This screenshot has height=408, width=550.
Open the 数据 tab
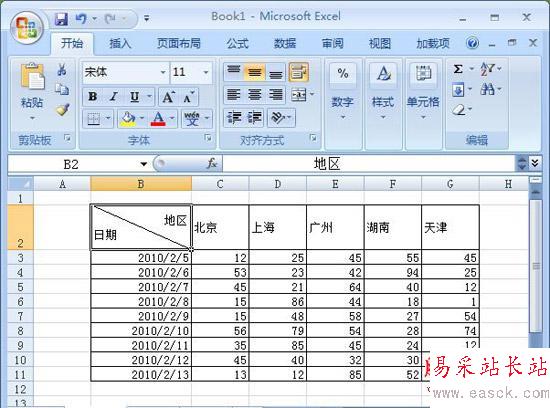pos(285,43)
